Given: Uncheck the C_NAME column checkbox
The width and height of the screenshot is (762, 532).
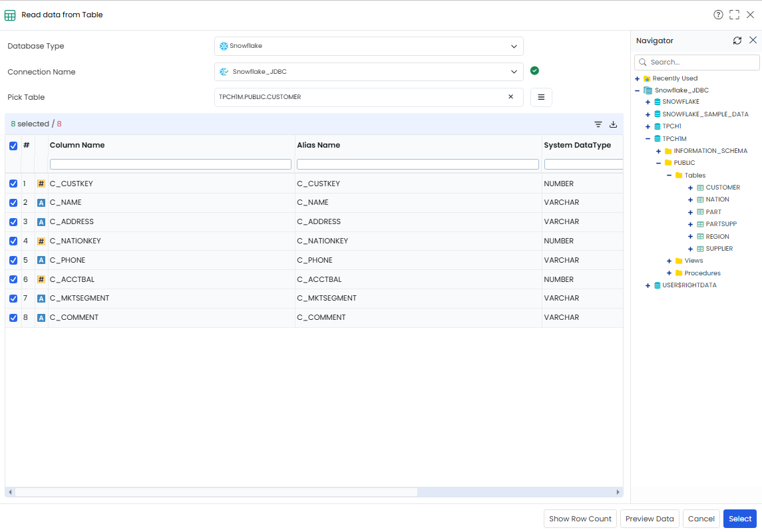Looking at the screenshot, I should [x=13, y=202].
